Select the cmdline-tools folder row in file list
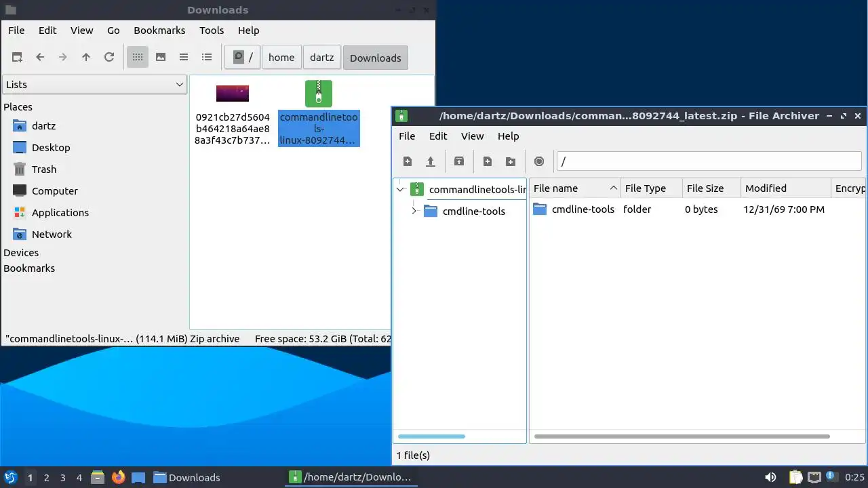 click(x=698, y=209)
